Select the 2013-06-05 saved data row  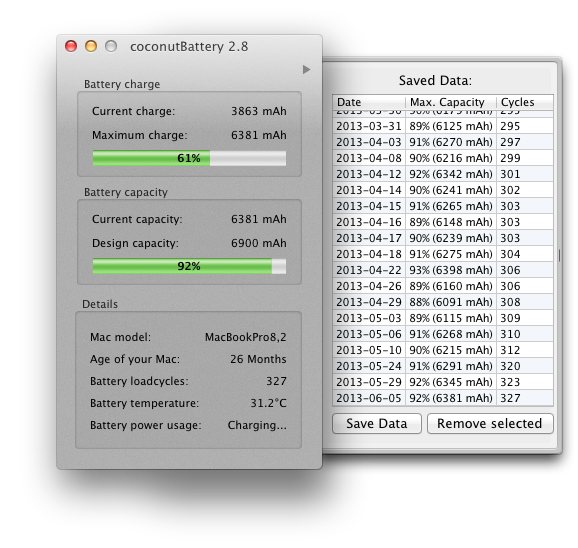click(443, 398)
